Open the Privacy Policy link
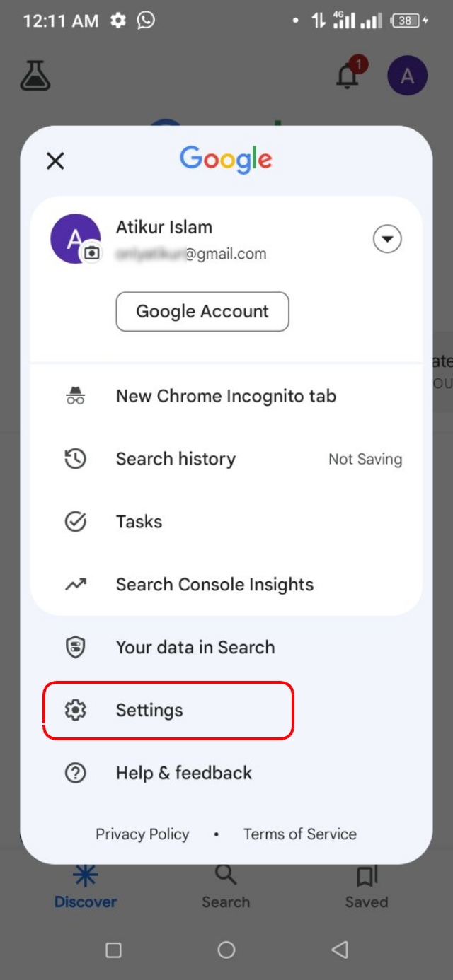 click(142, 834)
